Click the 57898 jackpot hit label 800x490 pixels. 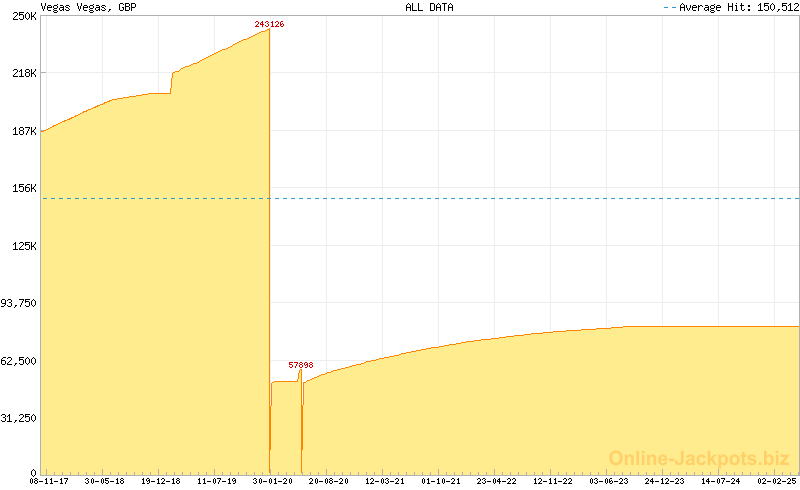[301, 365]
